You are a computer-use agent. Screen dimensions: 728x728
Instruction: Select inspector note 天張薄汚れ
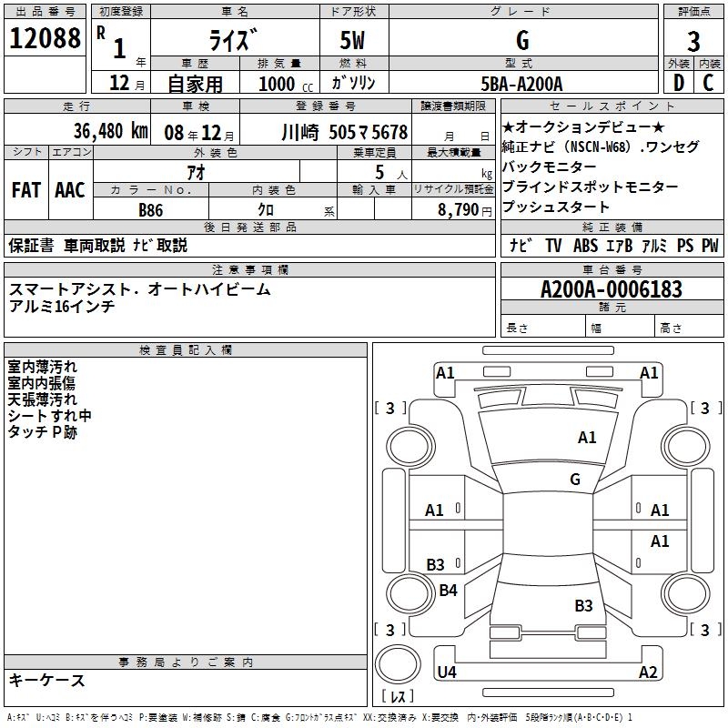42,399
